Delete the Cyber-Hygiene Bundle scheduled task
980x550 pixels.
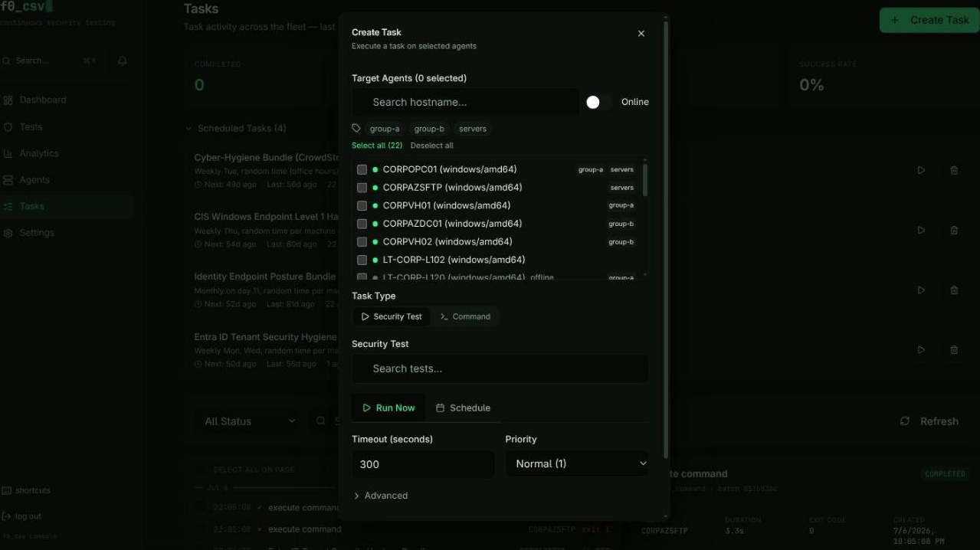[x=954, y=170]
